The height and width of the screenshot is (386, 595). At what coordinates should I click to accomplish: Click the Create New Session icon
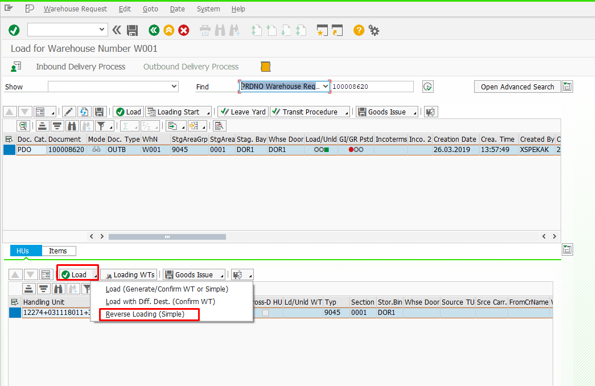pos(322,30)
